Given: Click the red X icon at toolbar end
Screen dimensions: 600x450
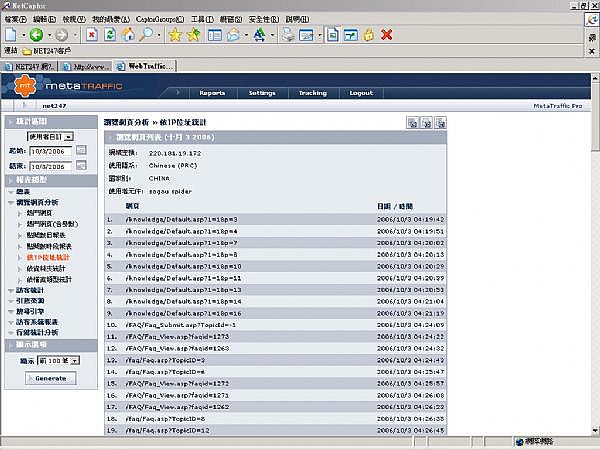Looking at the screenshot, I should point(387,35).
